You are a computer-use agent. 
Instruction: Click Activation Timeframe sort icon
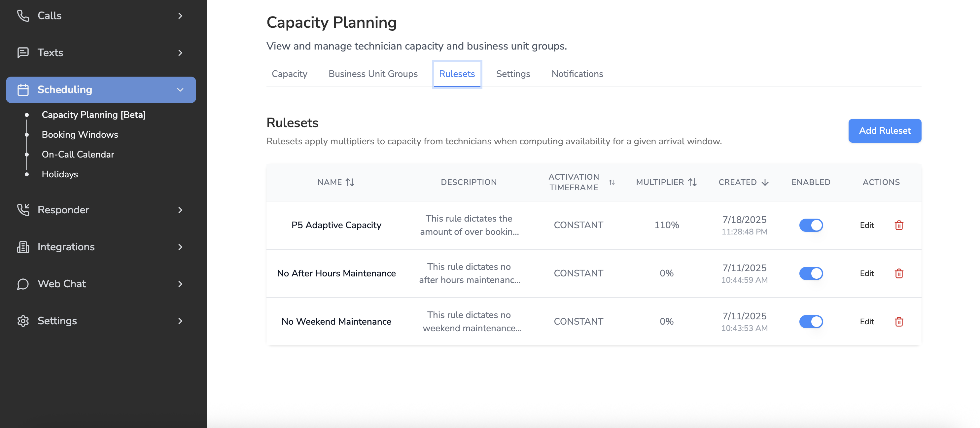612,182
